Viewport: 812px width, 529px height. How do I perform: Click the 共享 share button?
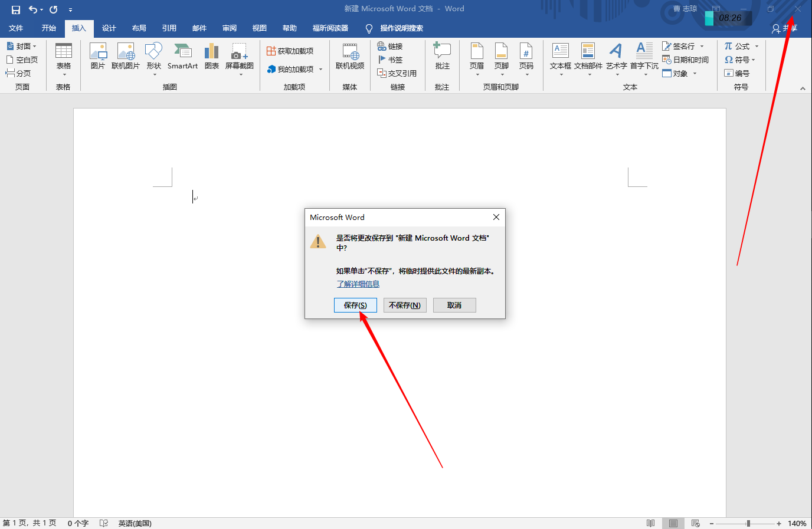tap(785, 28)
